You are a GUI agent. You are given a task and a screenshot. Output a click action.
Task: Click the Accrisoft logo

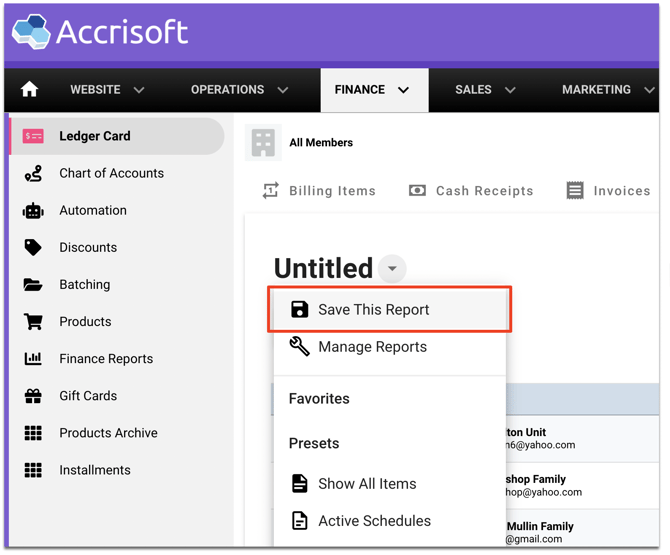[100, 32]
